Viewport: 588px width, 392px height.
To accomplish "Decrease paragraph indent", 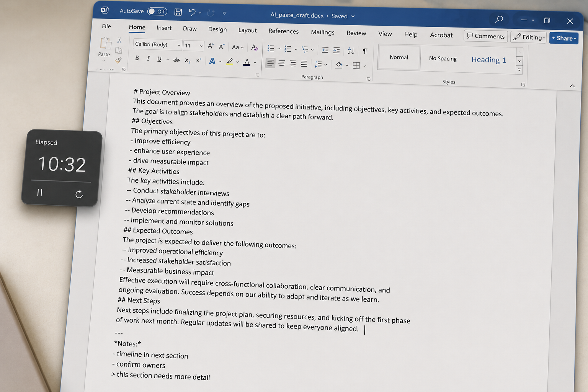I will [325, 50].
